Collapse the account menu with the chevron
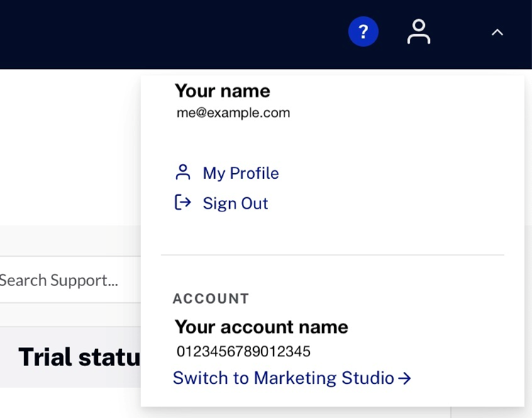532x418 pixels. (x=497, y=32)
